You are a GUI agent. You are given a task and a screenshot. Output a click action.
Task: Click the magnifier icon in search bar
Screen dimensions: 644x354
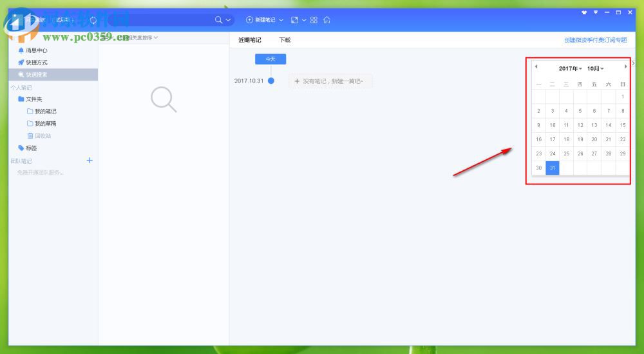[x=218, y=20]
